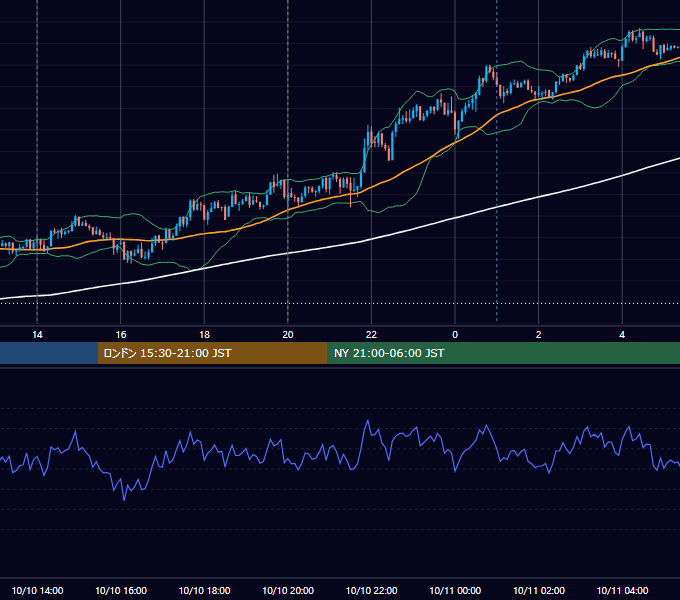Click the 16 hour axis label
This screenshot has width=680, height=600.
(x=121, y=335)
